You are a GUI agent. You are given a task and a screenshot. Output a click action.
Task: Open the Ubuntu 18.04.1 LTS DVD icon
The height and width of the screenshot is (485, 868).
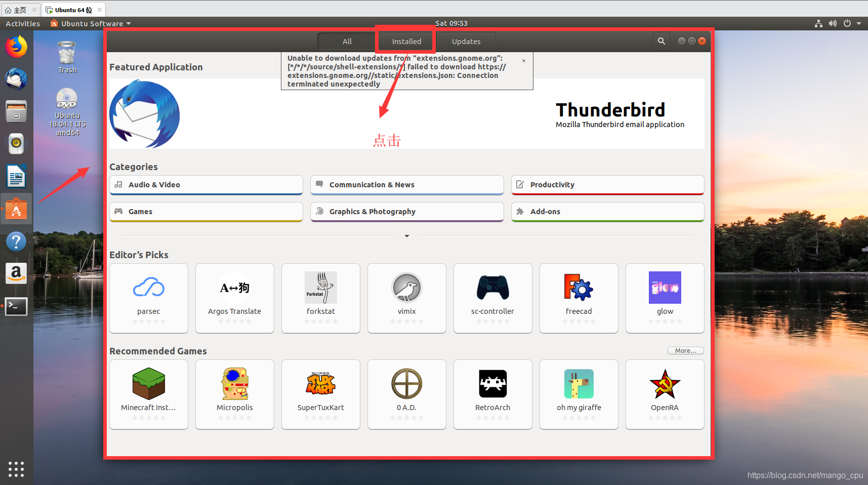pyautogui.click(x=67, y=112)
